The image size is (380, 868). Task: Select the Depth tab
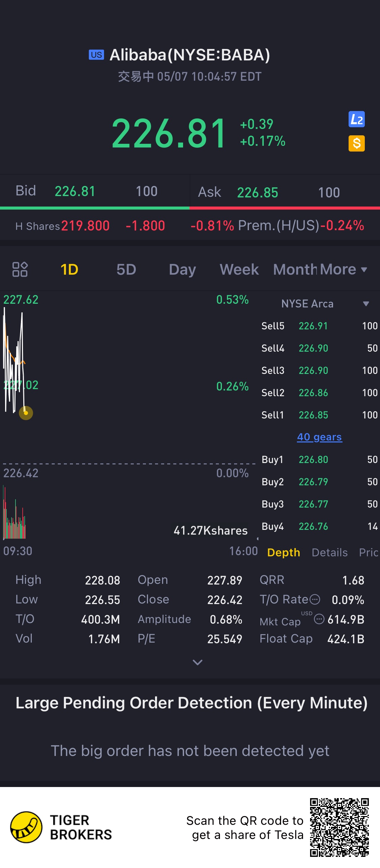coord(284,552)
